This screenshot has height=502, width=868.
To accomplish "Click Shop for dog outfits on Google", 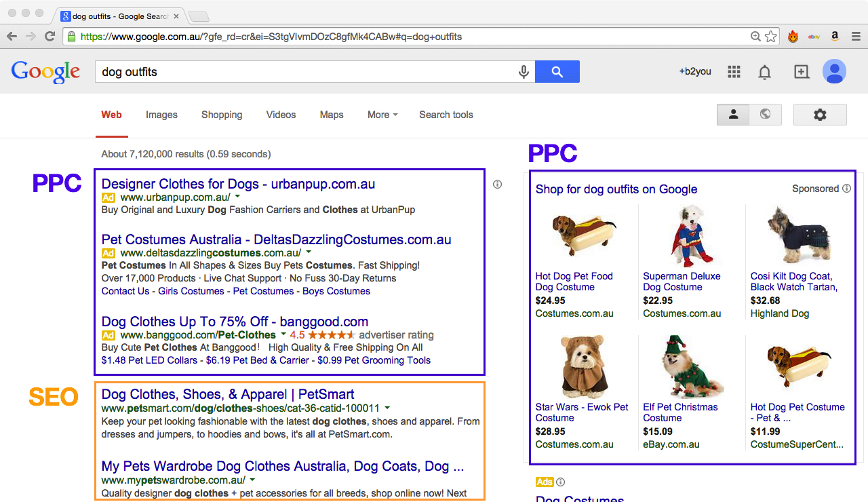I will click(616, 189).
